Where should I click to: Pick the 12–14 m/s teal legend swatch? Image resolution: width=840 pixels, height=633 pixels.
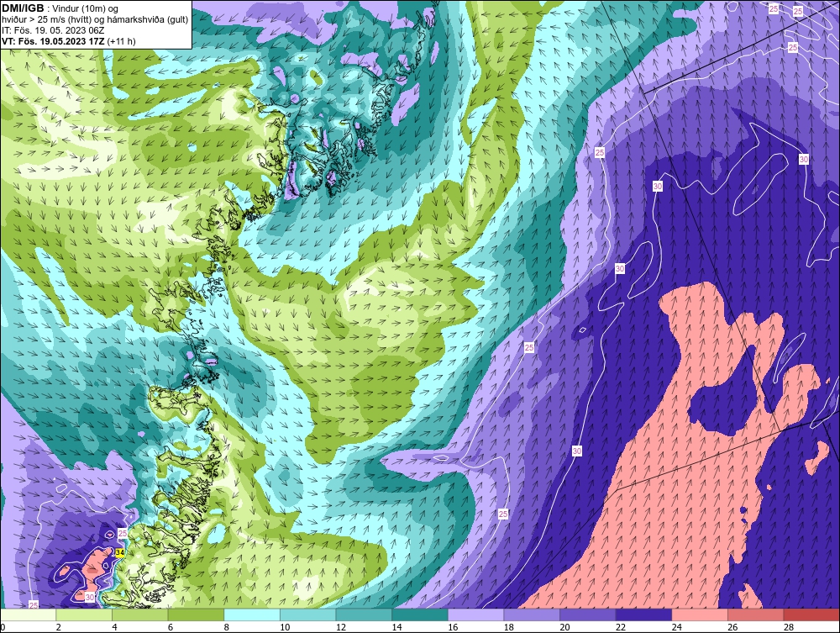coord(364,615)
